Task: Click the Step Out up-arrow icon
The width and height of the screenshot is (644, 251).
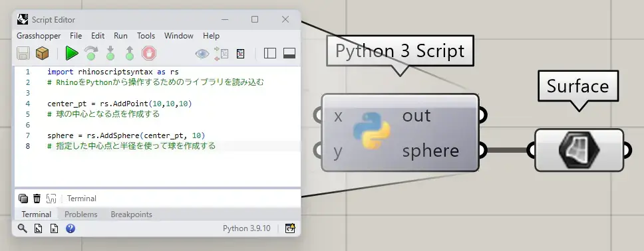Action: [130, 53]
